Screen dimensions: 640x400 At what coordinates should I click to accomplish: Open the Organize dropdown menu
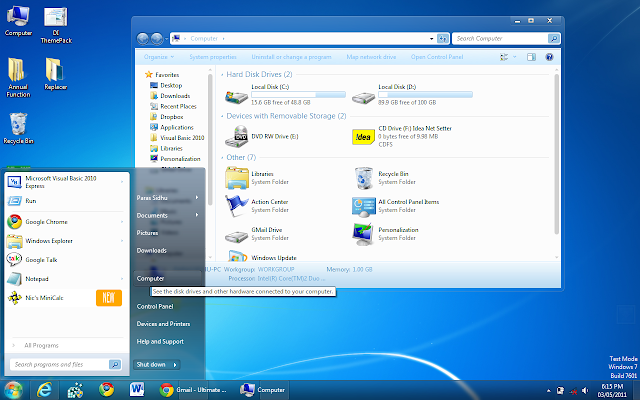pos(159,57)
